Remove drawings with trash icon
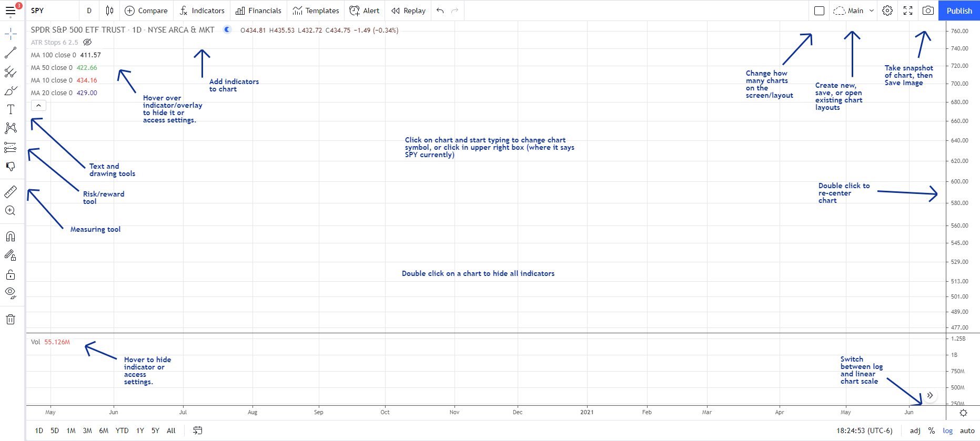This screenshot has height=441, width=980. 11,319
